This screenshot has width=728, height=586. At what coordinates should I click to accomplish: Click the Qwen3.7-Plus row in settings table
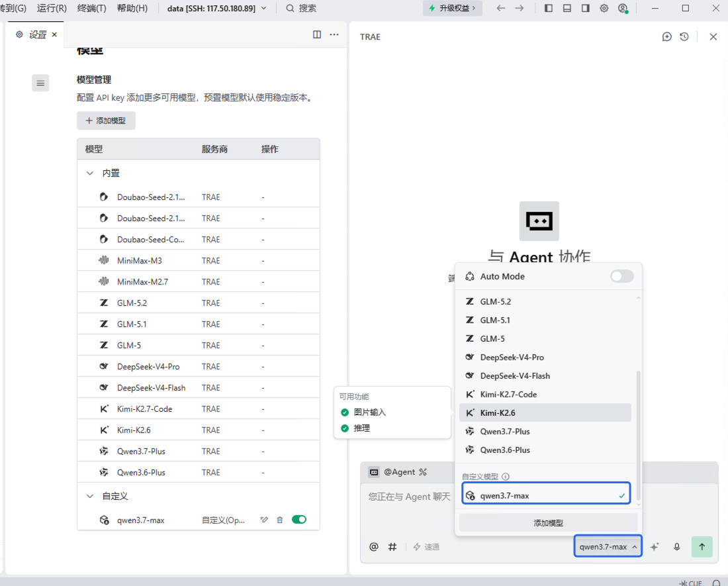pyautogui.click(x=199, y=452)
